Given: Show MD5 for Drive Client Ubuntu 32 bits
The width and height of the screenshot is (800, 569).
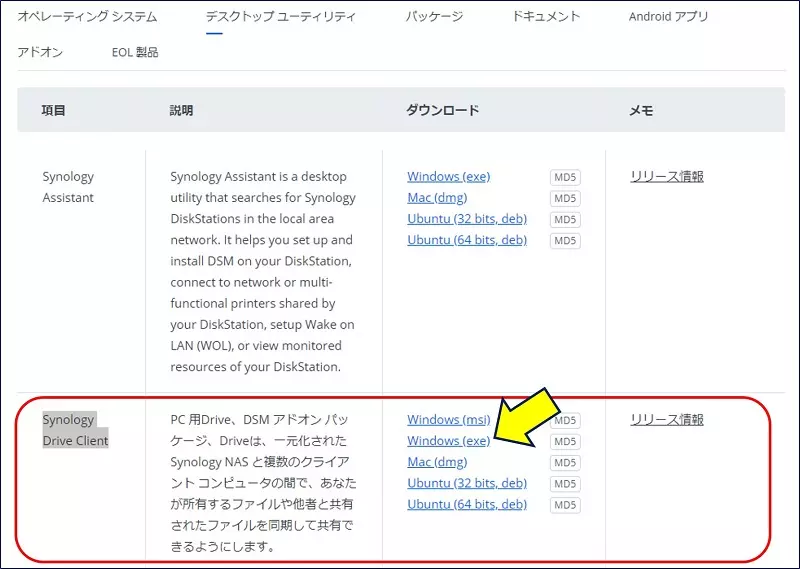Looking at the screenshot, I should pyautogui.click(x=565, y=484).
